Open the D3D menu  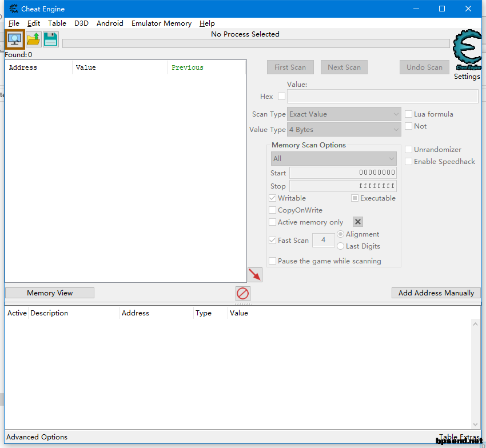point(81,23)
